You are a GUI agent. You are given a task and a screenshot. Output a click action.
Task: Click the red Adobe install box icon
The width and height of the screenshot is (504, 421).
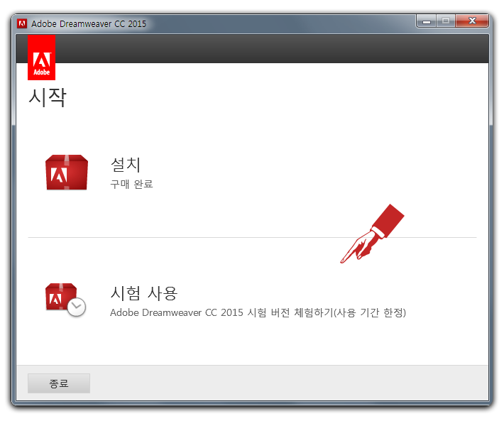67,173
